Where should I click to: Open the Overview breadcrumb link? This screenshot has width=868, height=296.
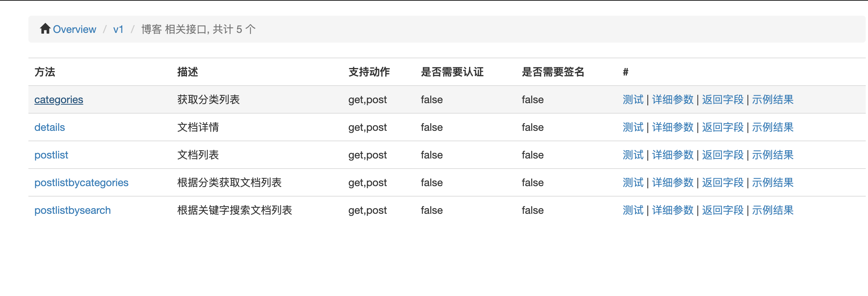pyautogui.click(x=74, y=29)
